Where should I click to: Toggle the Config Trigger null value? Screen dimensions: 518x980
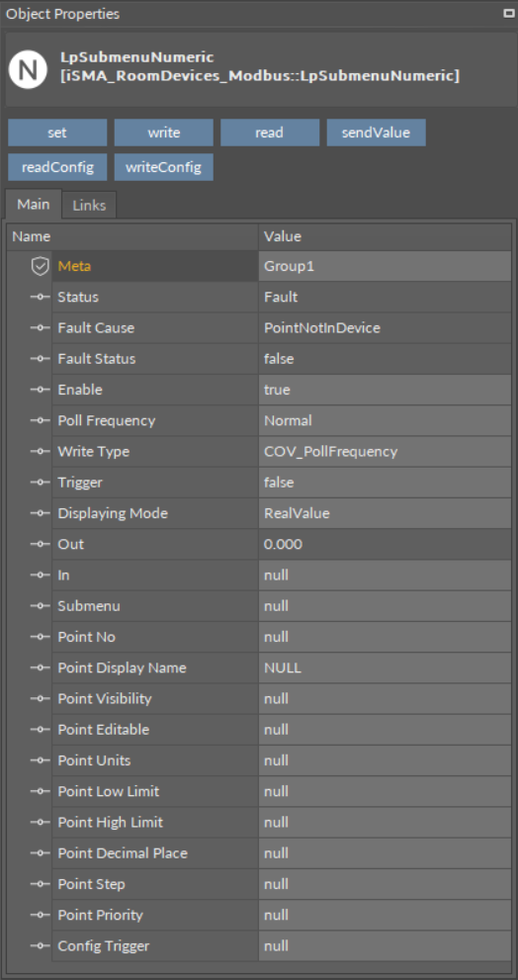pyautogui.click(x=385, y=946)
